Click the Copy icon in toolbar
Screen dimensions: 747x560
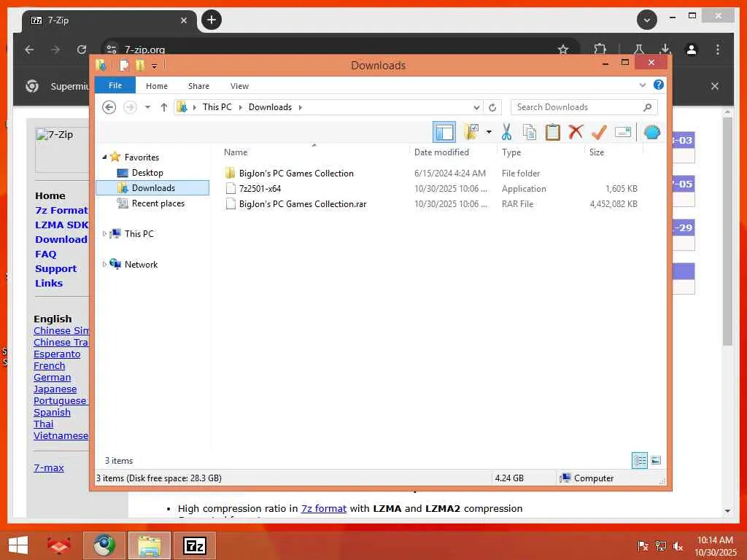tap(530, 132)
